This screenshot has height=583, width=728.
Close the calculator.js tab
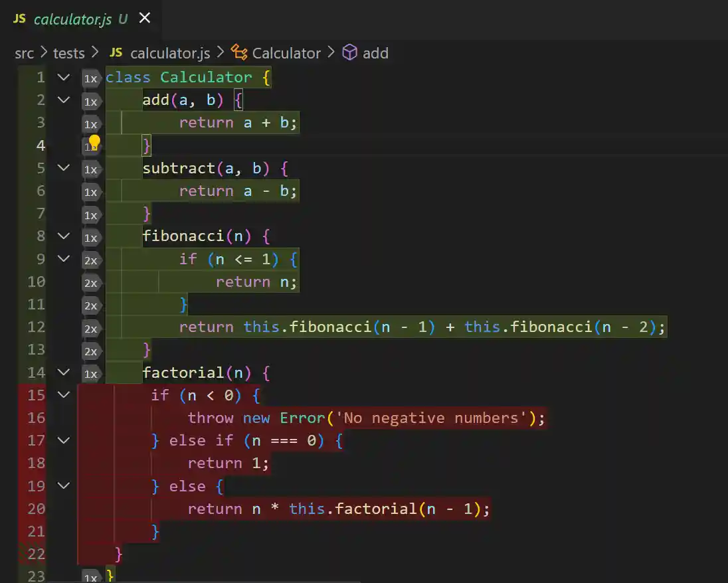pos(145,19)
